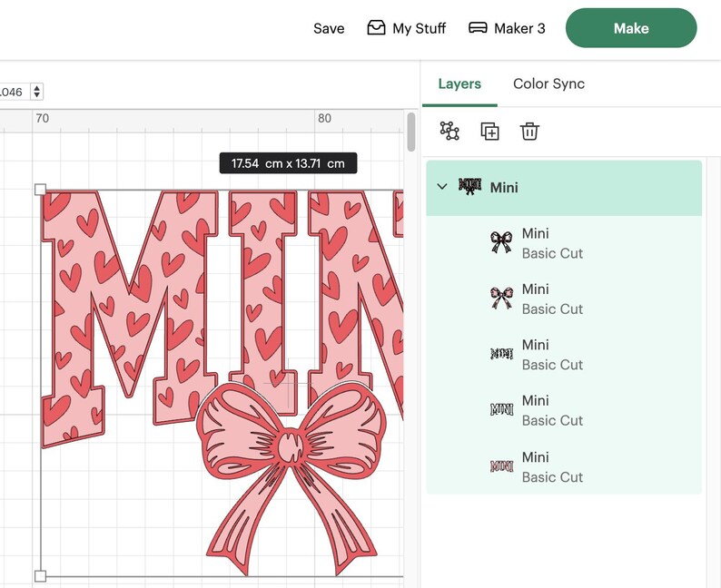The width and height of the screenshot is (721, 588).
Task: Select the black bow outline layer thumbnail
Action: (x=501, y=242)
